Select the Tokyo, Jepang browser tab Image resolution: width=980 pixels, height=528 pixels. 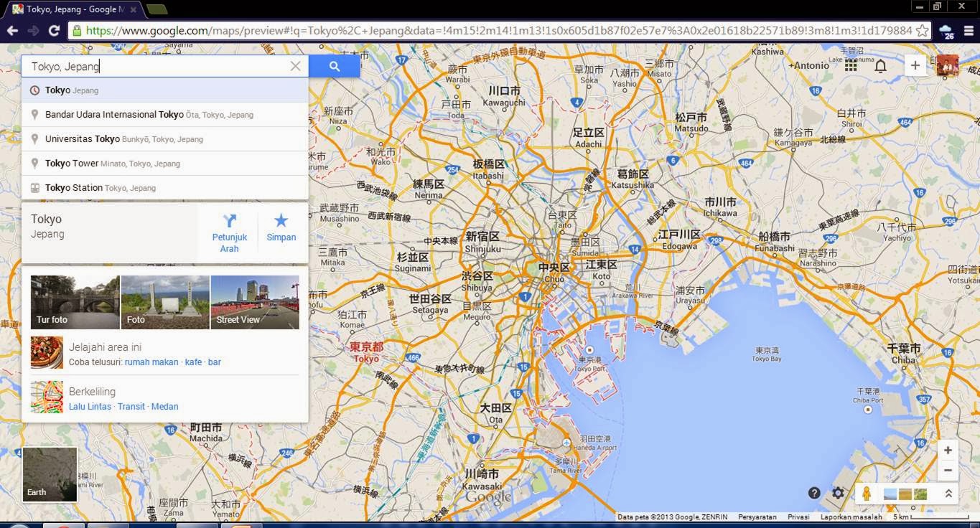coord(73,9)
